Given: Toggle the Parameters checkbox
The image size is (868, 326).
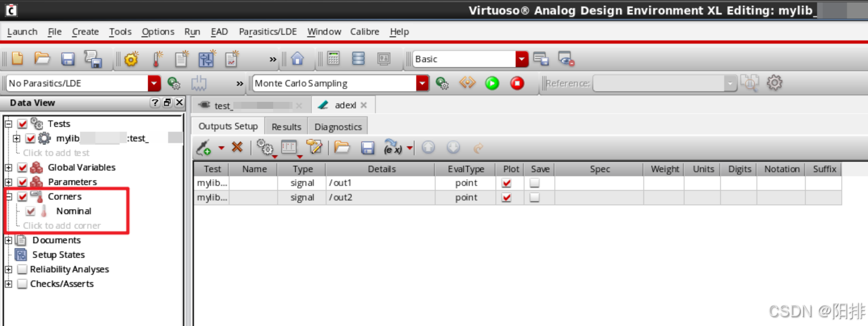Looking at the screenshot, I should coord(22,182).
